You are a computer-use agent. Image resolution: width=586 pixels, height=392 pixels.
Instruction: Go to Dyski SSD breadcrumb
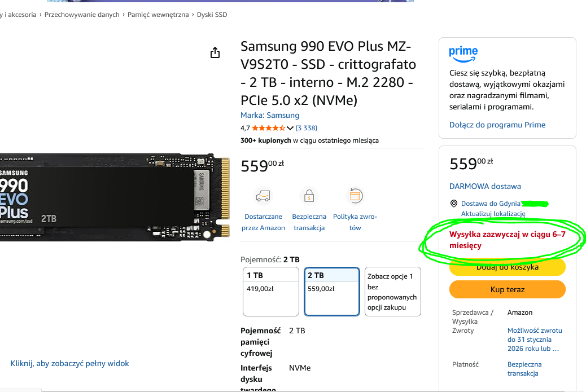(212, 15)
